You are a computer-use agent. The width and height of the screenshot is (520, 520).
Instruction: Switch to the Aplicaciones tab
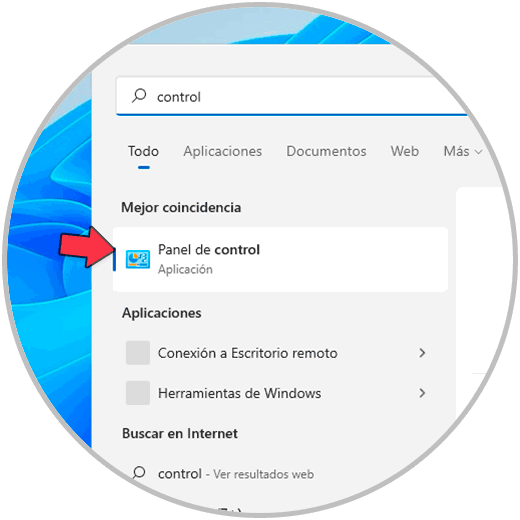coord(223,152)
